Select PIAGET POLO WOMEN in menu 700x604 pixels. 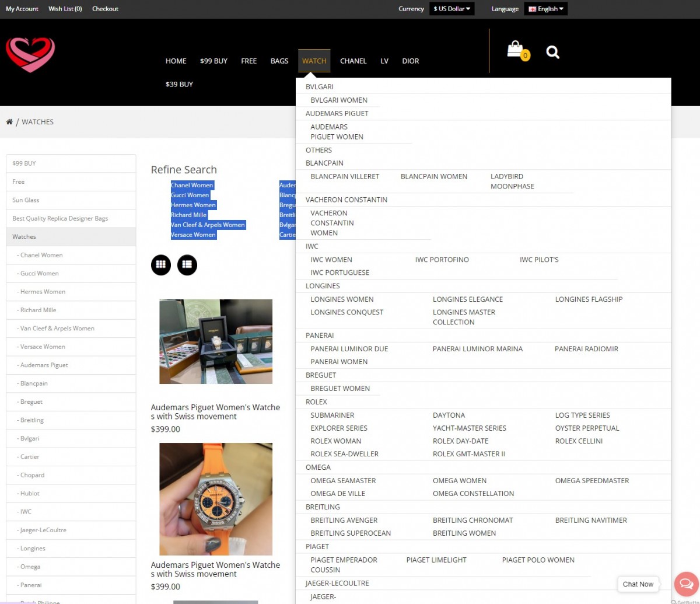click(x=538, y=560)
